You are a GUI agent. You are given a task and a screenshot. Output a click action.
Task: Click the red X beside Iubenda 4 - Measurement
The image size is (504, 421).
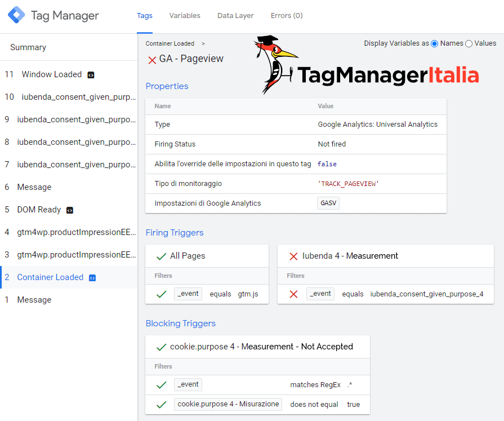[293, 256]
